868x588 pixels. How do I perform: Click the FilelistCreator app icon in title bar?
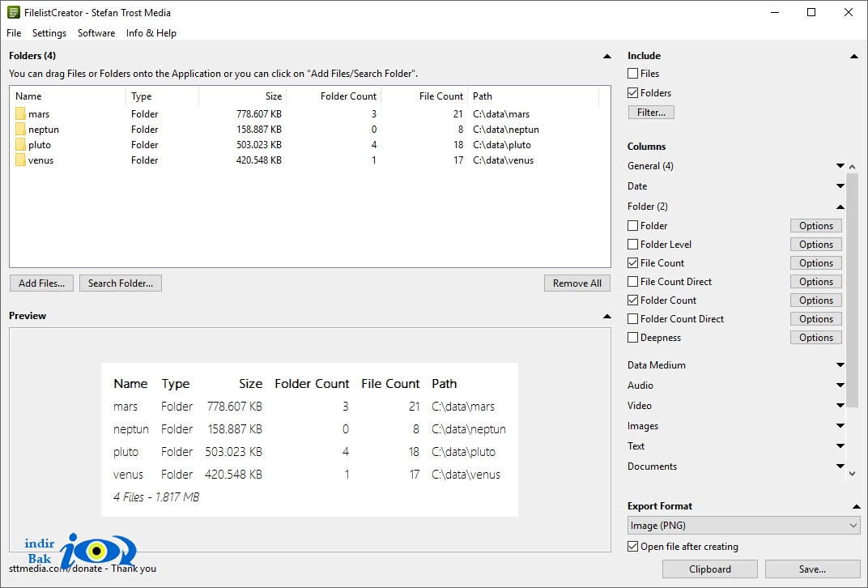(x=13, y=12)
